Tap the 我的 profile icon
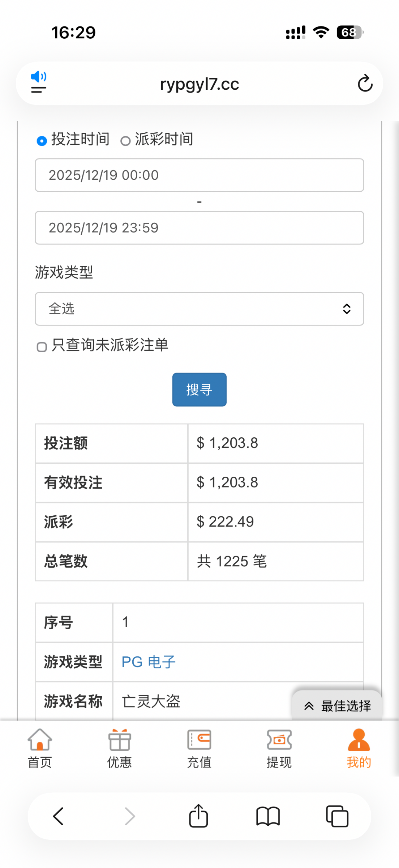The width and height of the screenshot is (399, 868). point(359,740)
